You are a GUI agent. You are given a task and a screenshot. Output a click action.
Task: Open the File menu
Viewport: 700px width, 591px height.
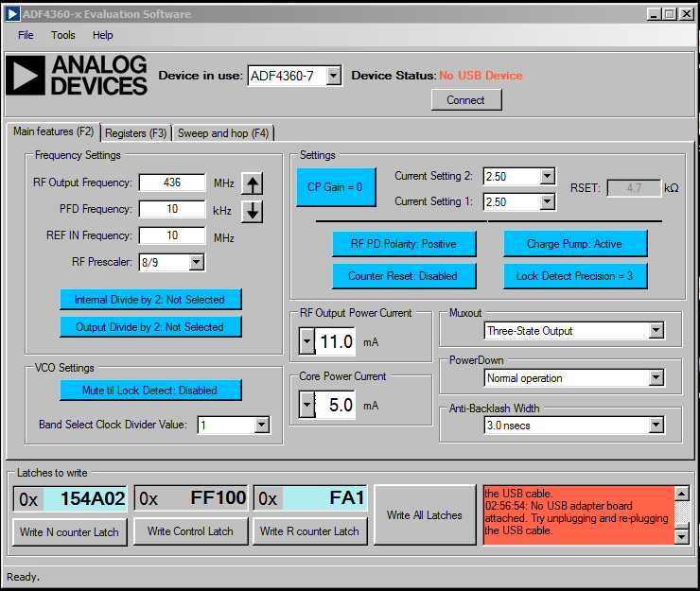26,35
